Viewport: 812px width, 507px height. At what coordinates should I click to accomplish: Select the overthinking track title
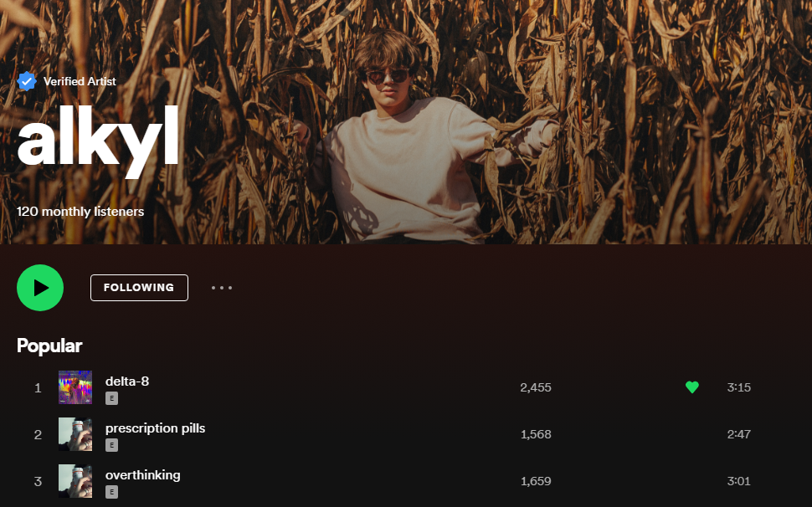[143, 475]
